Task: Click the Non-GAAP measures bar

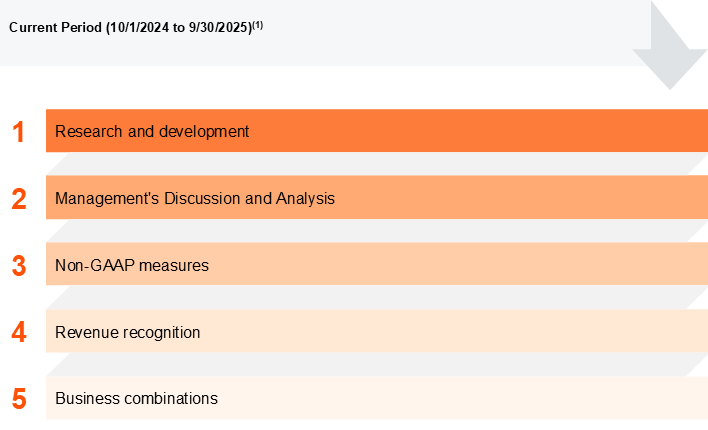Action: [376, 265]
